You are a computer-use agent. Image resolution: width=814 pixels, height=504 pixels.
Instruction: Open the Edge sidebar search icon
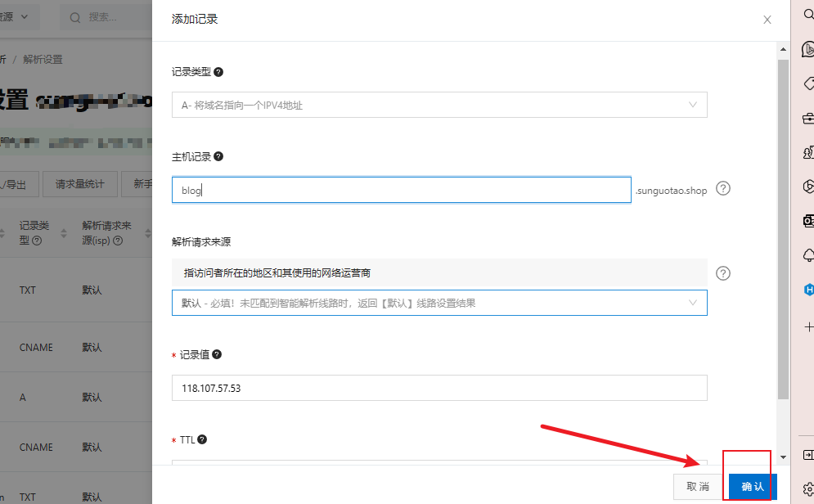coord(807,14)
